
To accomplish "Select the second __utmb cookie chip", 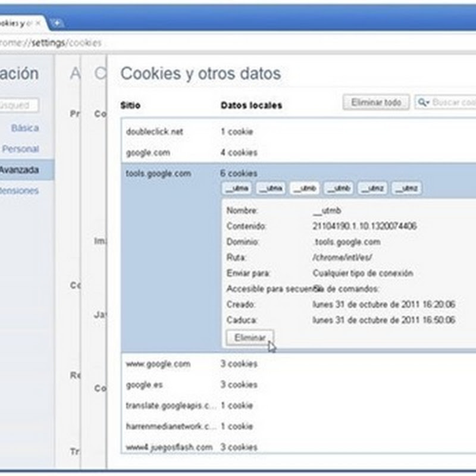I will tap(339, 189).
